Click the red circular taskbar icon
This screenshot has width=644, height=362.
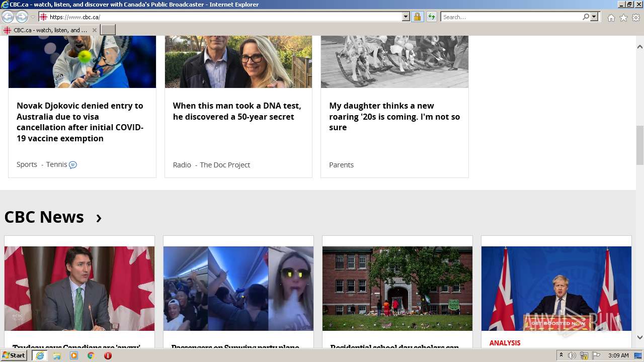(108, 355)
